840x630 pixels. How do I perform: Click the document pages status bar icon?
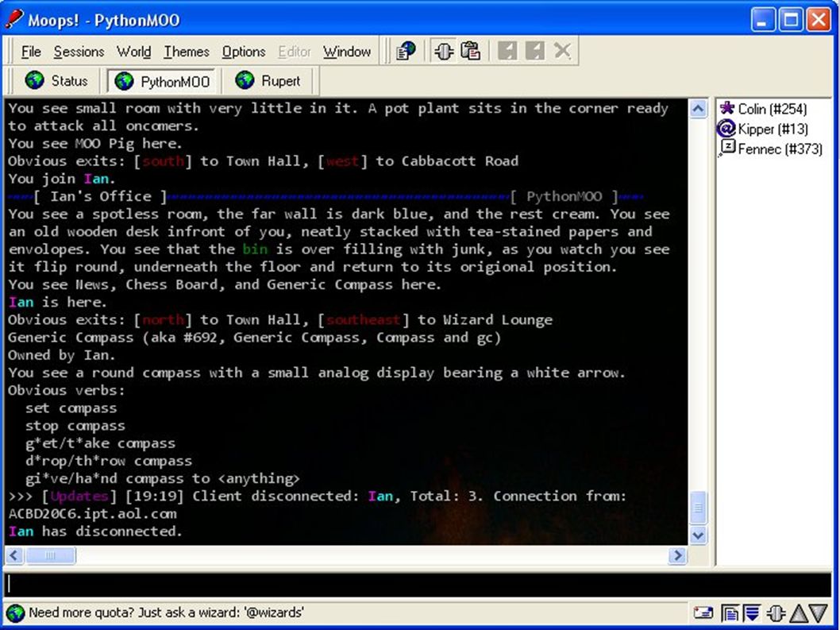[x=729, y=613]
